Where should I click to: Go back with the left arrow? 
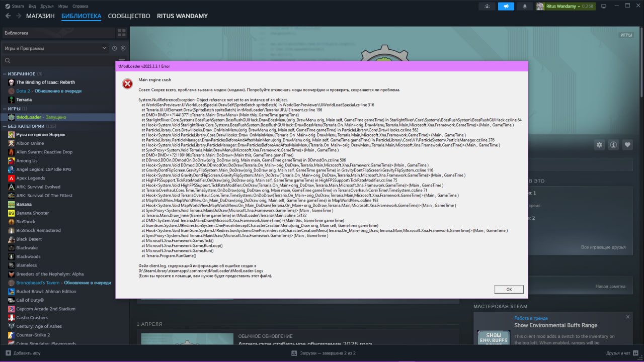(8, 16)
